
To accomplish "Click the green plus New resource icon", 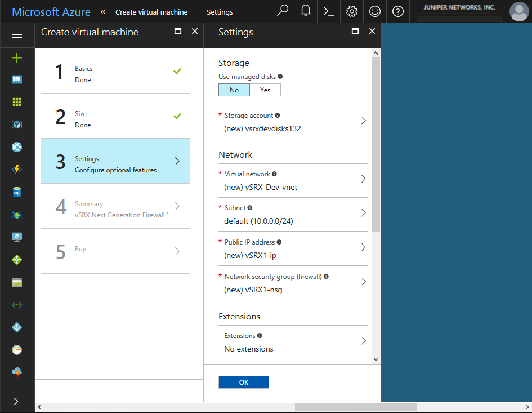I will (x=17, y=57).
